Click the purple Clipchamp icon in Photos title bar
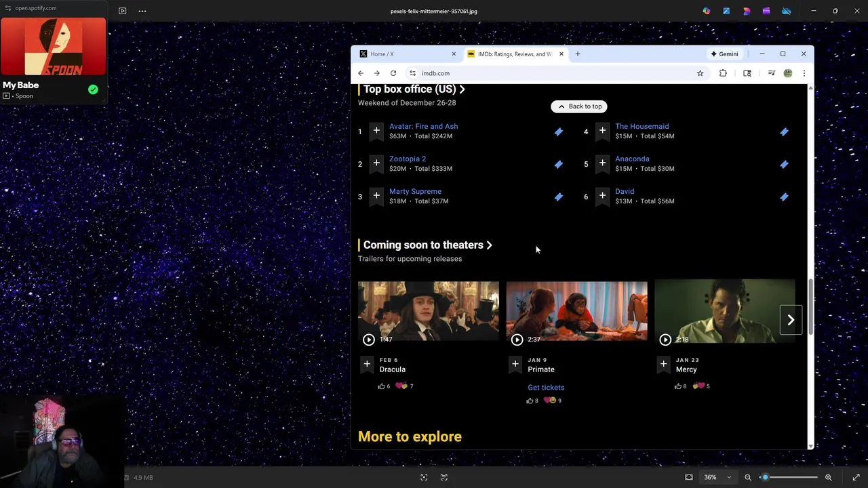The height and width of the screenshot is (488, 868). click(766, 11)
